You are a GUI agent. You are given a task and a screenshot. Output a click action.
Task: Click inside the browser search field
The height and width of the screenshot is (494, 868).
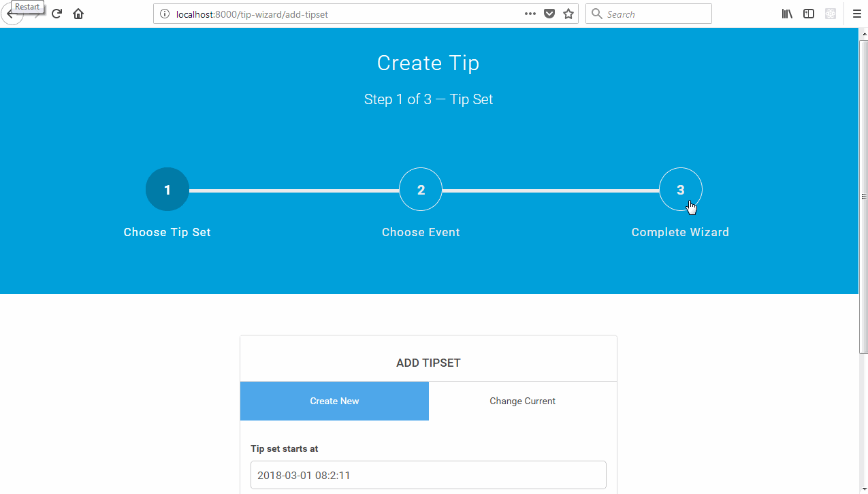[648, 13]
